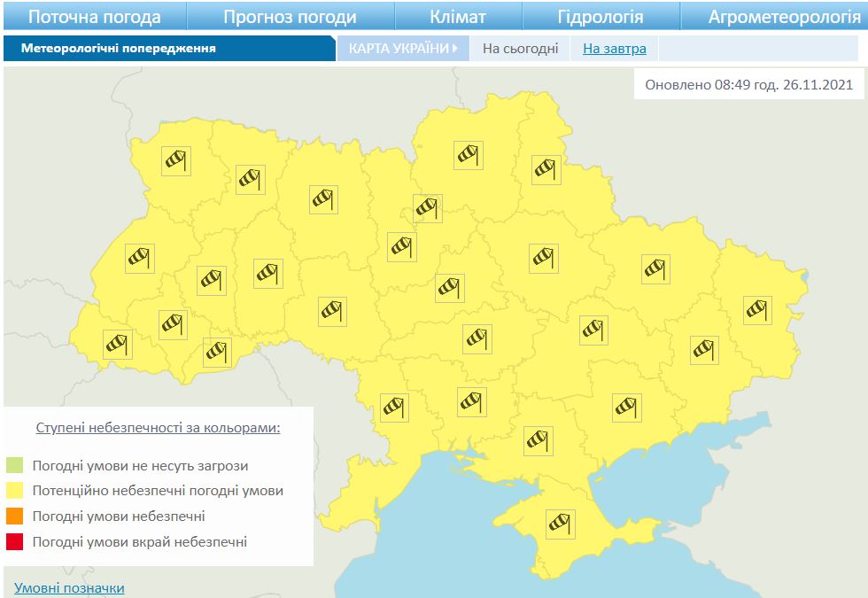Open the wind warning for Lviv region
The height and width of the screenshot is (598, 868).
tap(140, 259)
